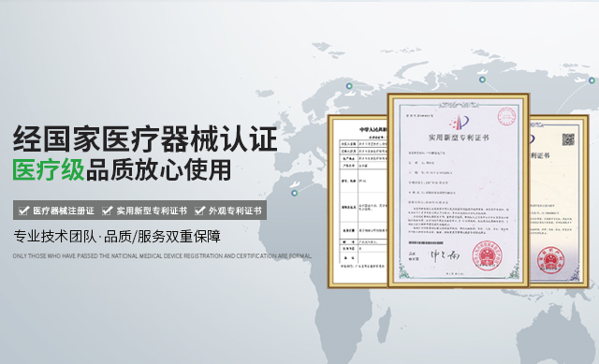Click the English caption below the subtitle
The width and height of the screenshot is (599, 364).
[x=162, y=255]
